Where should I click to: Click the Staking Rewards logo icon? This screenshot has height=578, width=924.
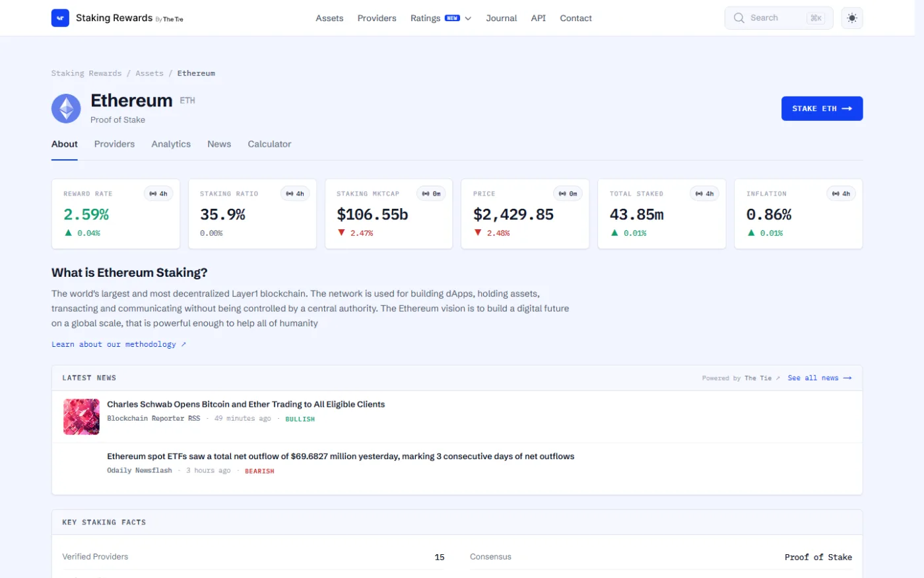pos(60,18)
